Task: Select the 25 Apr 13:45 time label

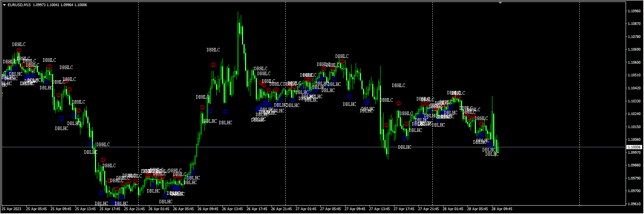Action: point(85,209)
